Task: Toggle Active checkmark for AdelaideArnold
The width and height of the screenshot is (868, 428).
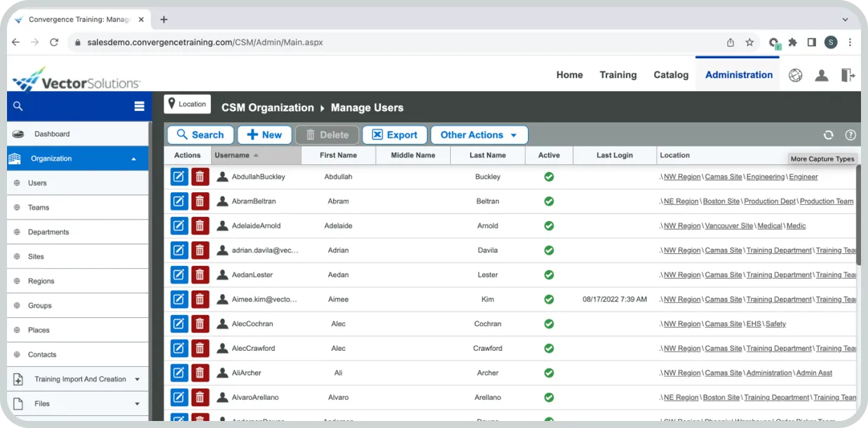Action: coord(549,226)
